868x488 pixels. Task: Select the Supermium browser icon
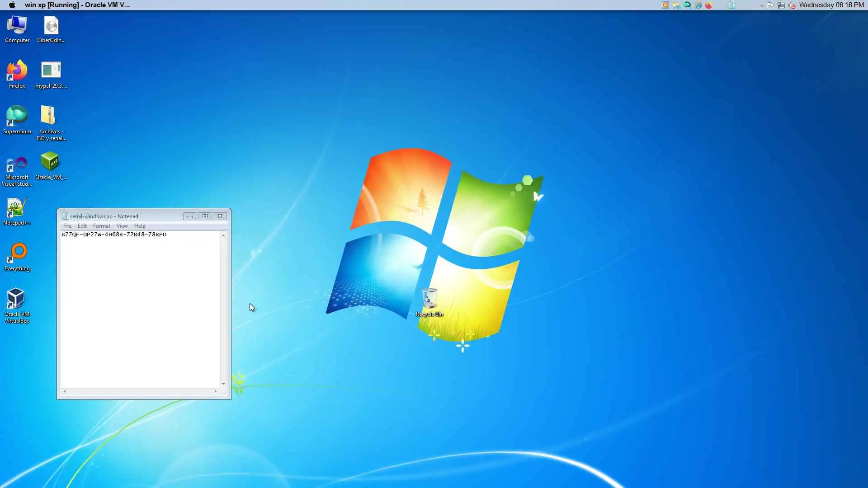(17, 117)
